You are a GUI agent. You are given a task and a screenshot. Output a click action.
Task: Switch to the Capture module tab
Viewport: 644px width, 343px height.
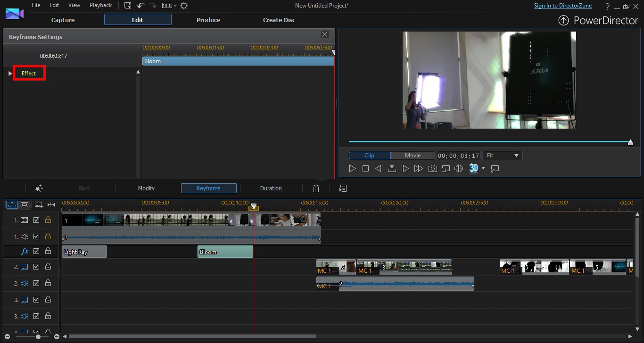[x=63, y=20]
